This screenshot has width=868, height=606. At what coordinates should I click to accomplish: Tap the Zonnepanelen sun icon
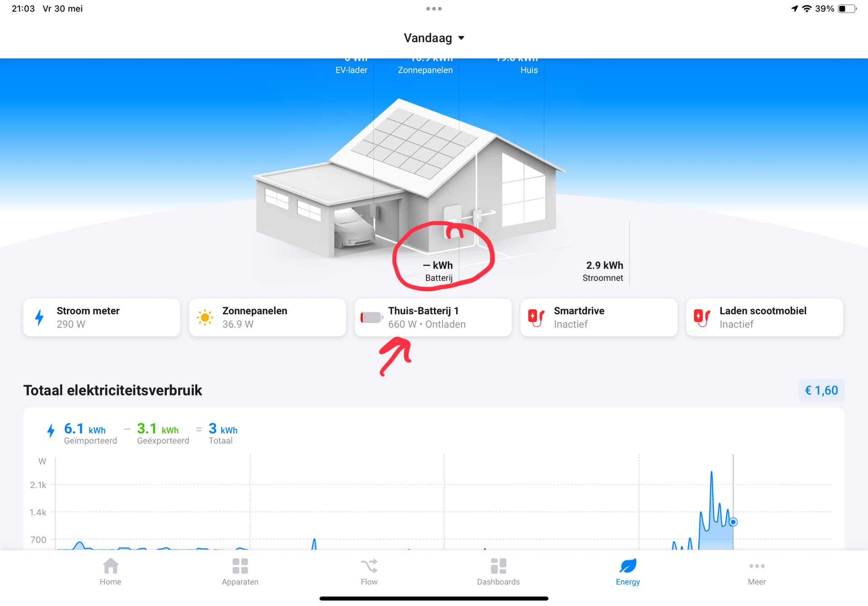(205, 317)
